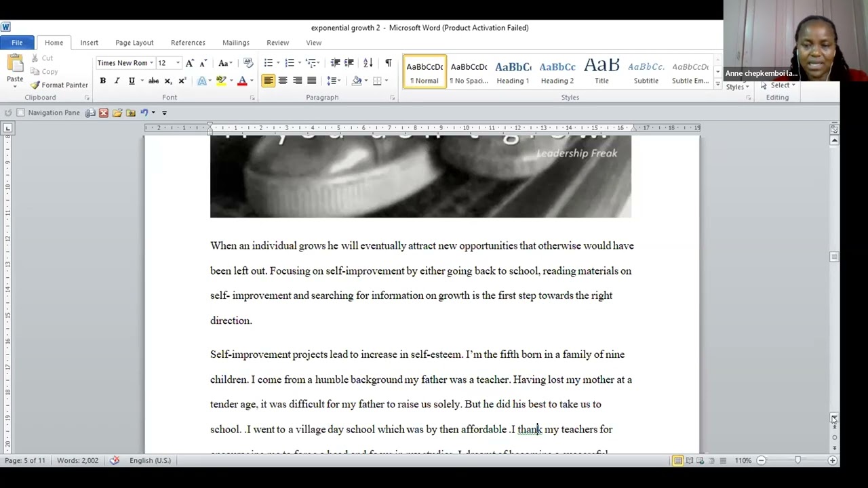Click the red X quick access icon

tap(103, 113)
